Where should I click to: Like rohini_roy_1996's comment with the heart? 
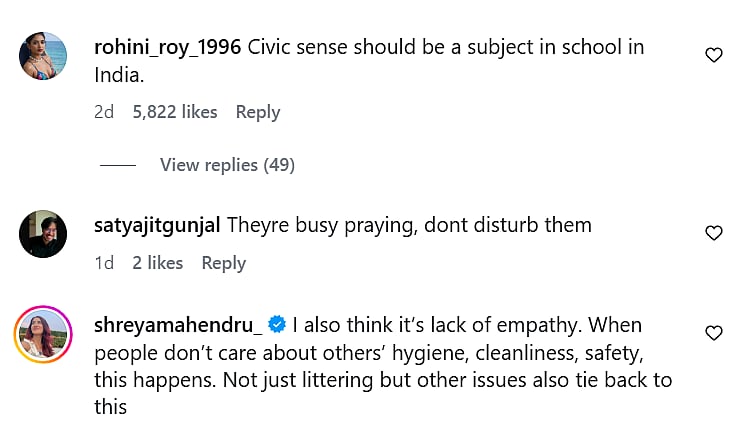pyautogui.click(x=713, y=56)
